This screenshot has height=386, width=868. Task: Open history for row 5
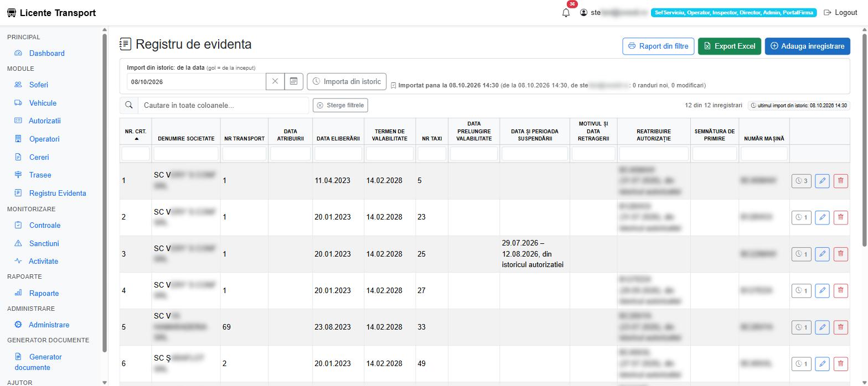(x=801, y=327)
